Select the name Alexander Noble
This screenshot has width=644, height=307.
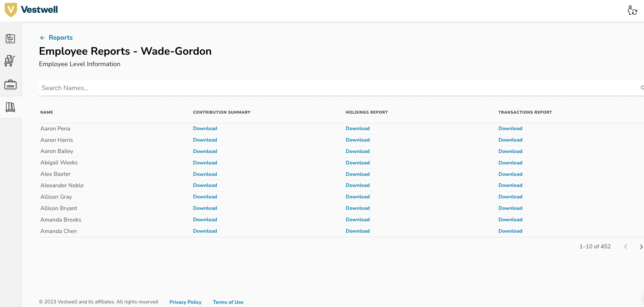click(x=62, y=185)
